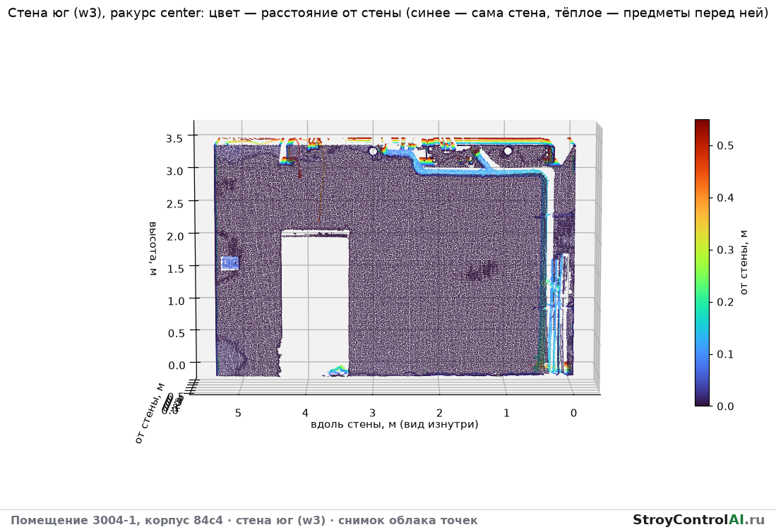Viewport: 776px width, 532px height.
Task: Click colorbar tick value 0.3
Action: pyautogui.click(x=725, y=250)
